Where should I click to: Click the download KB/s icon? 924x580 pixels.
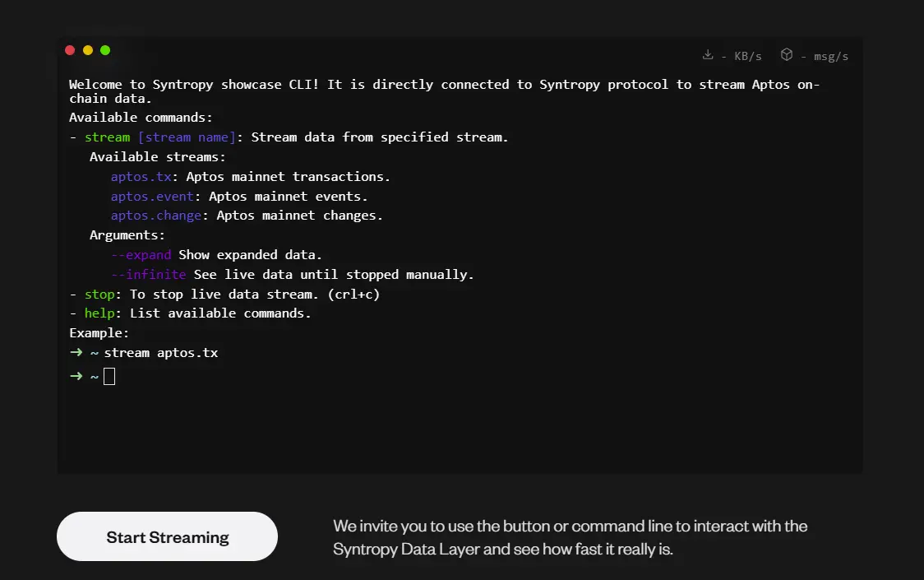click(708, 55)
